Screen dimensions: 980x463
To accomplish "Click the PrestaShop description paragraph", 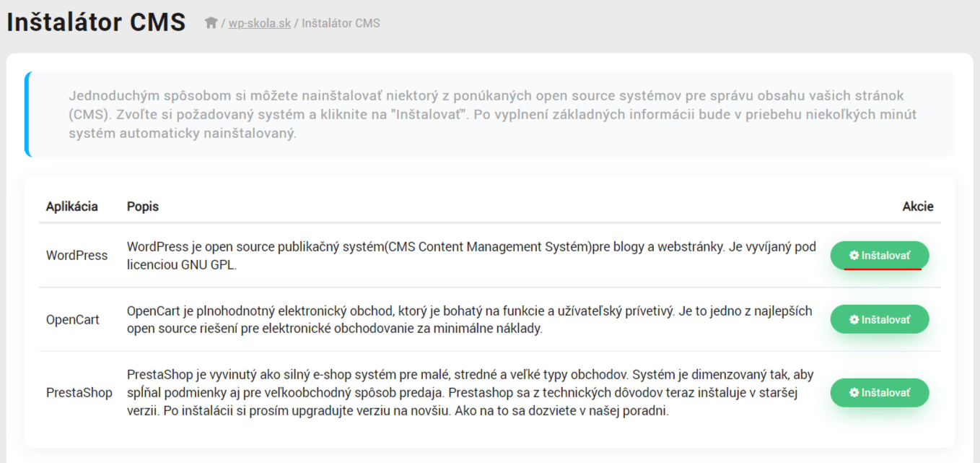I will 471,393.
